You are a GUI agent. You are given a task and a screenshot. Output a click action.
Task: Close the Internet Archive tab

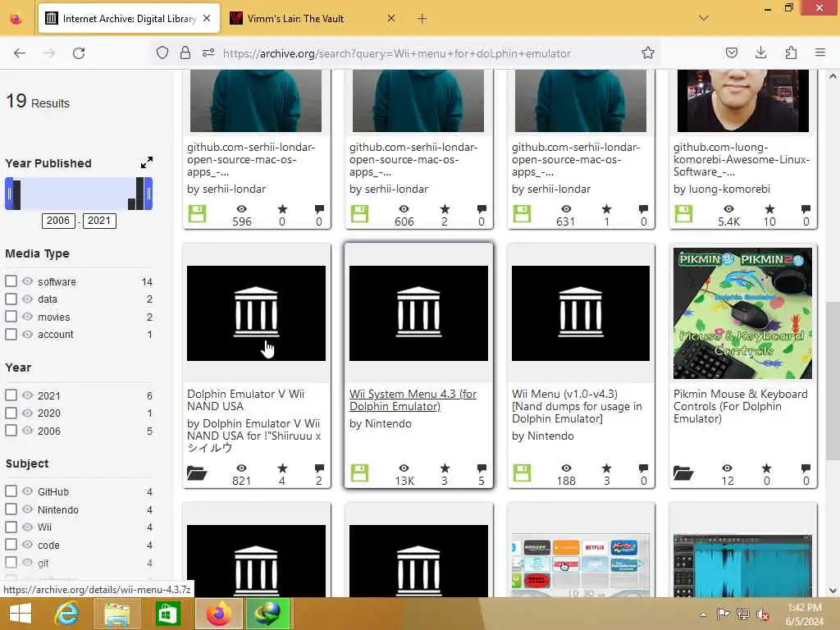click(207, 19)
